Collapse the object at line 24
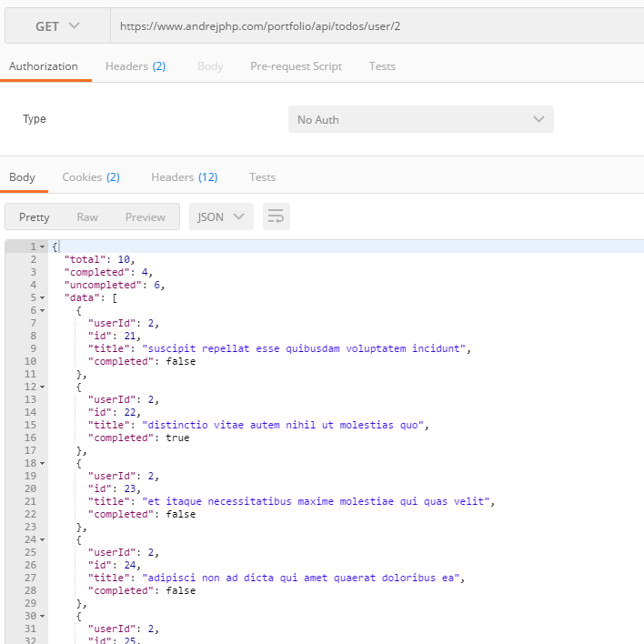The width and height of the screenshot is (644, 644). coord(43,539)
